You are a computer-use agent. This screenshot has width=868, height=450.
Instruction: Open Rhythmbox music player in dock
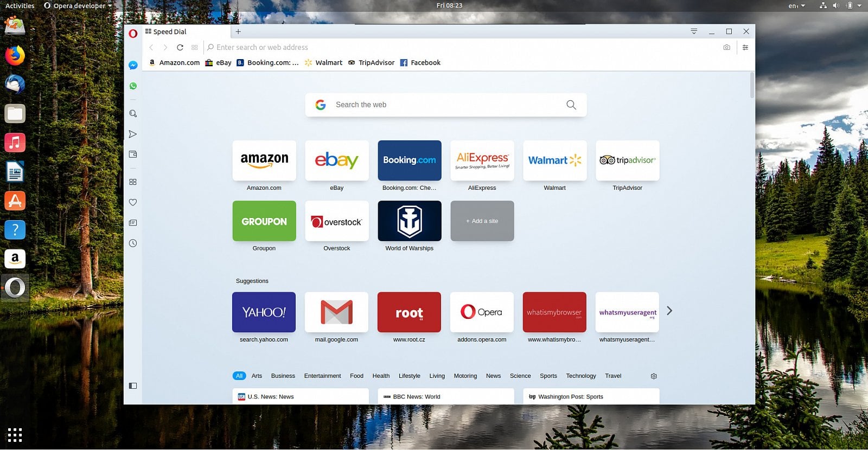[15, 143]
